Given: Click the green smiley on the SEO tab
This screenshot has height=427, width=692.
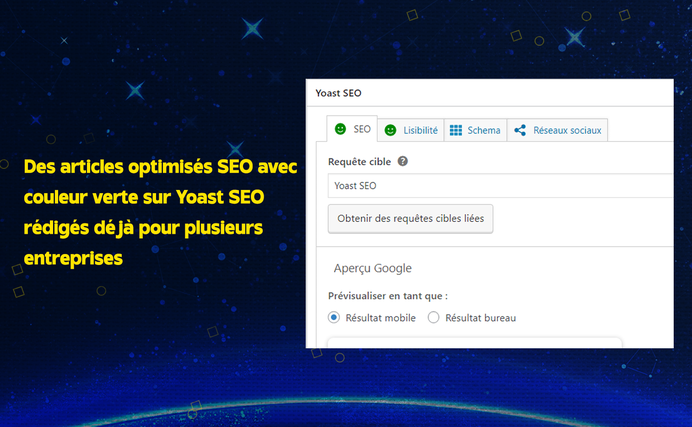Looking at the screenshot, I should (340, 130).
